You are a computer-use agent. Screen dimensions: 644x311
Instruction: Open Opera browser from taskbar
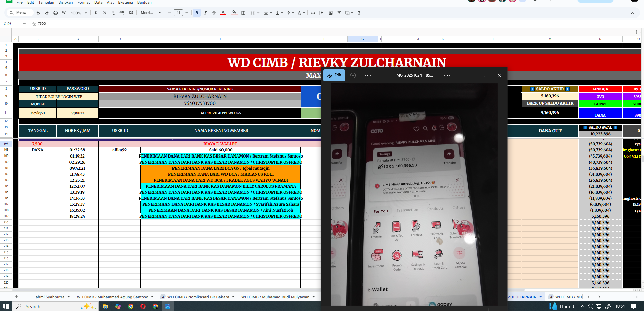click(143, 306)
